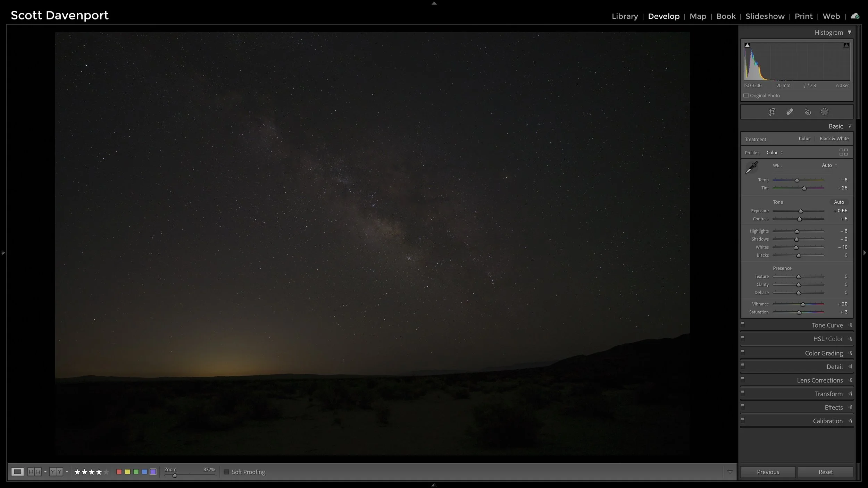Open the Slideshow module

[765, 16]
